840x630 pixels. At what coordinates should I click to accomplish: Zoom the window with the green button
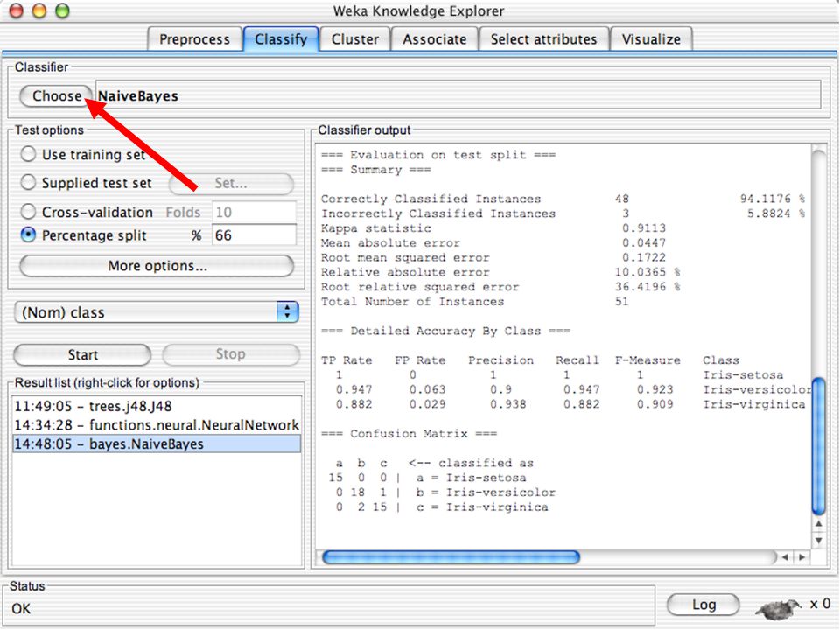pos(63,10)
